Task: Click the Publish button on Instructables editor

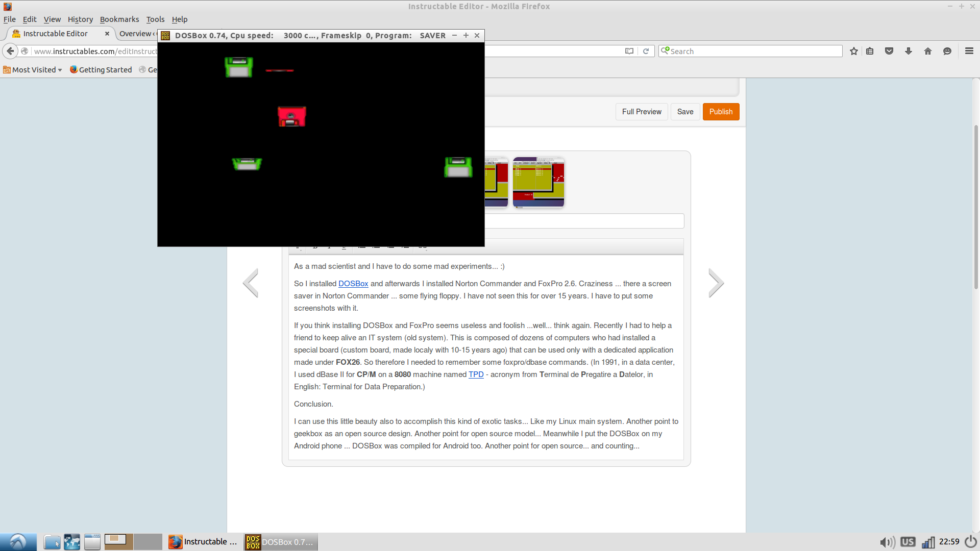Action: pos(721,111)
